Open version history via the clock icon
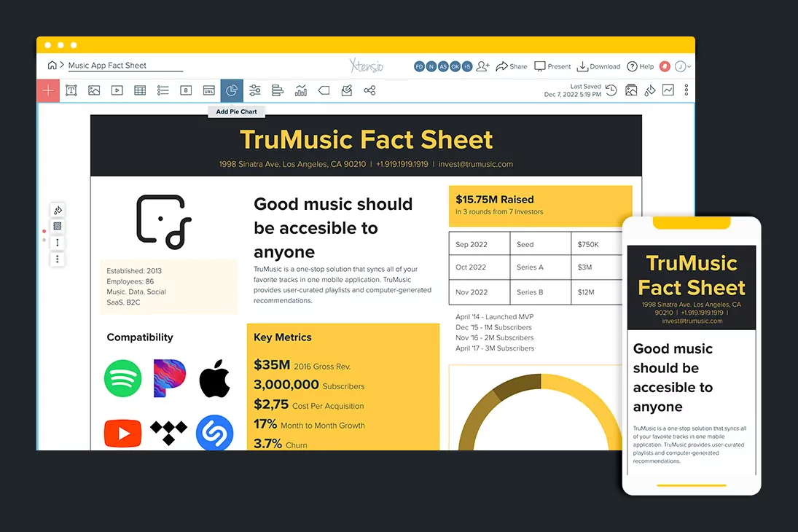The width and height of the screenshot is (798, 532). point(611,90)
